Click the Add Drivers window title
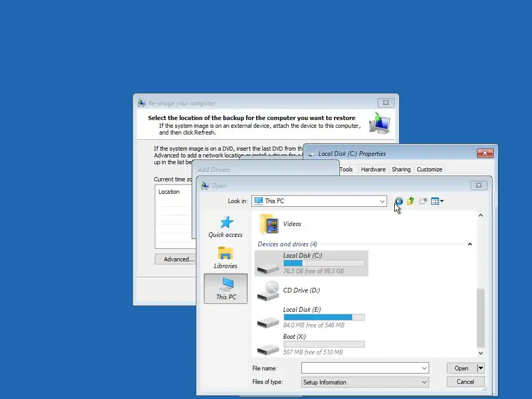The height and width of the screenshot is (399, 532). (214, 170)
